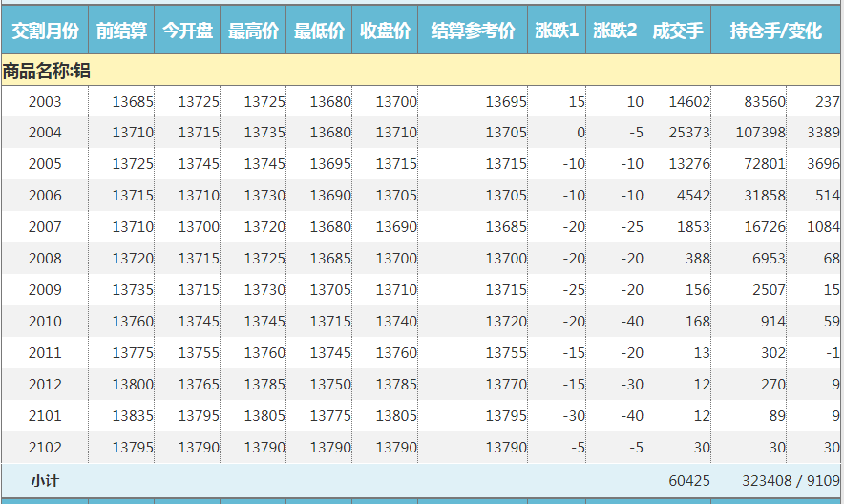Click the 前结算 column header
844x504 pixels.
point(121,31)
